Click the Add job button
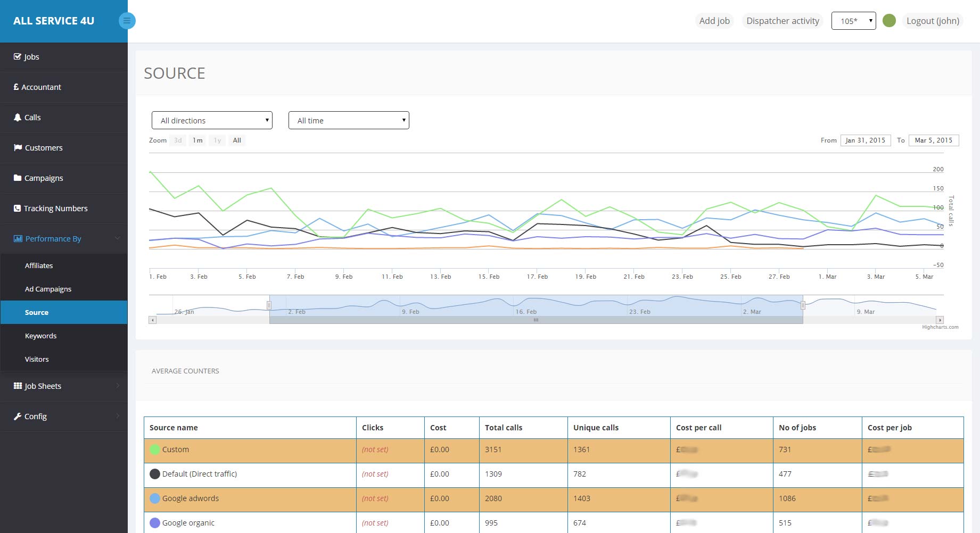Image resolution: width=980 pixels, height=533 pixels. tap(714, 21)
